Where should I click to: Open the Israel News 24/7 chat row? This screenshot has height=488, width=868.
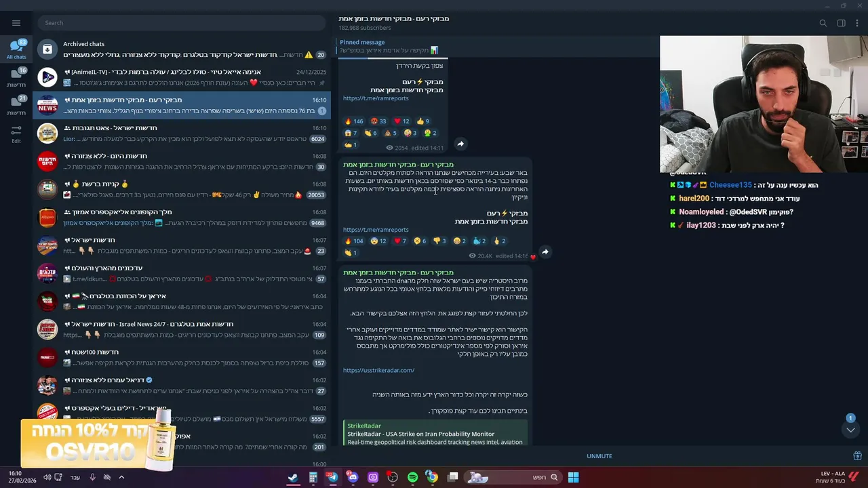182,329
